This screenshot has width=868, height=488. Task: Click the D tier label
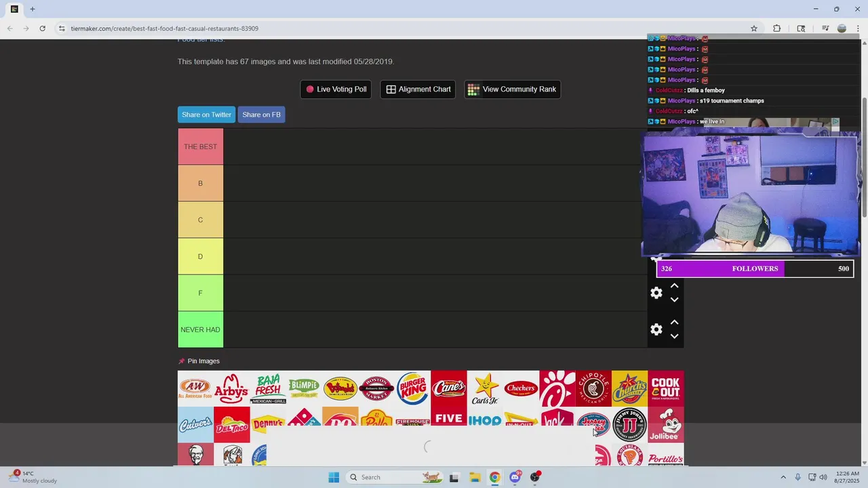pos(200,256)
